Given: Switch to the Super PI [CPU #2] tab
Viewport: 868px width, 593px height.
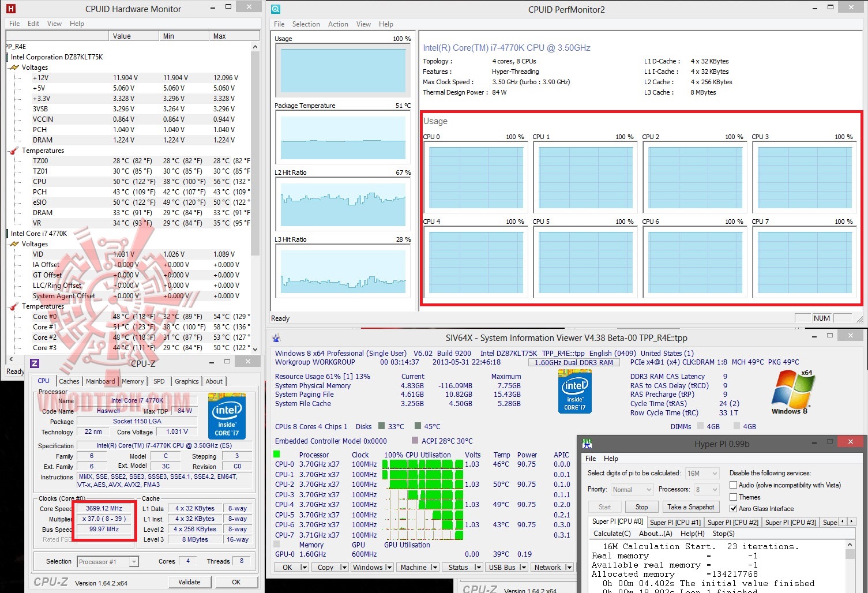Looking at the screenshot, I should pyautogui.click(x=733, y=522).
